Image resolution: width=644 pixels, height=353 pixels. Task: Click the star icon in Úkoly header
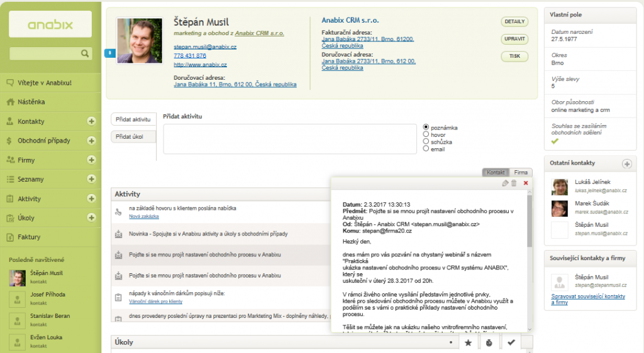pyautogui.click(x=468, y=342)
